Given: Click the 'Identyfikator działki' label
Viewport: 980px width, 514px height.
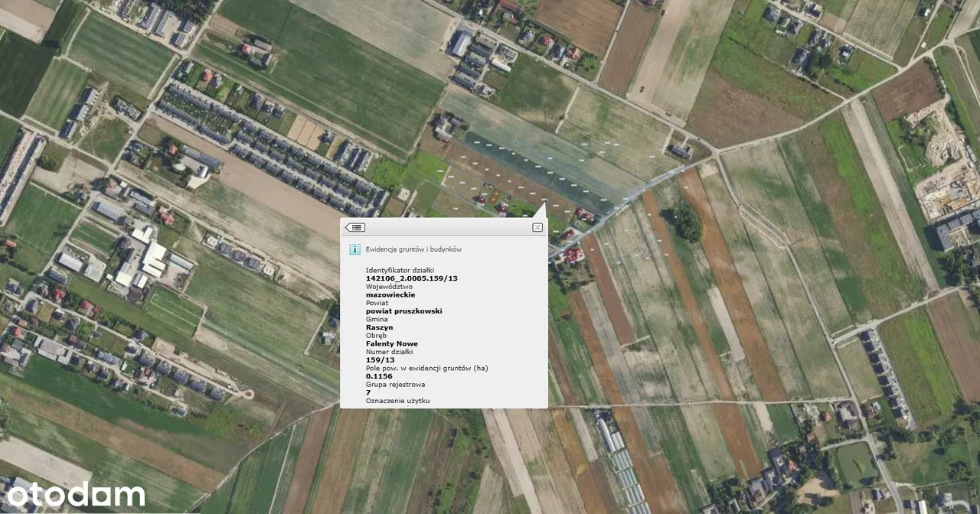Looking at the screenshot, I should click(400, 270).
